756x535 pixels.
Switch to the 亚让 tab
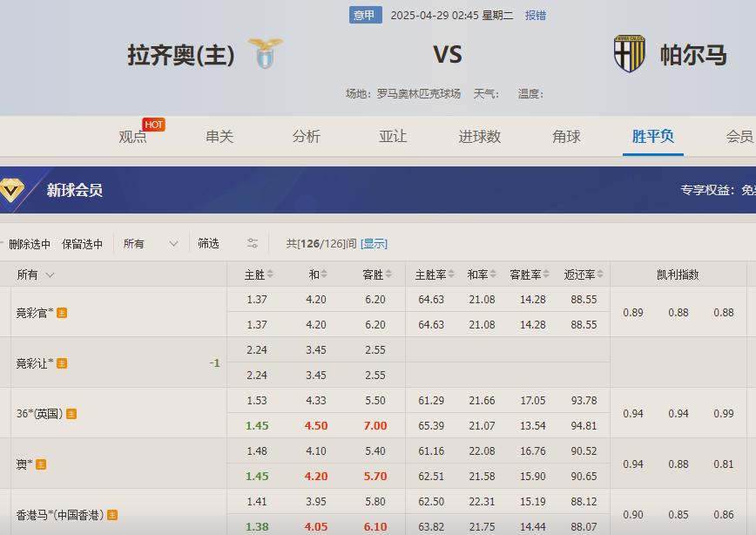click(x=393, y=137)
